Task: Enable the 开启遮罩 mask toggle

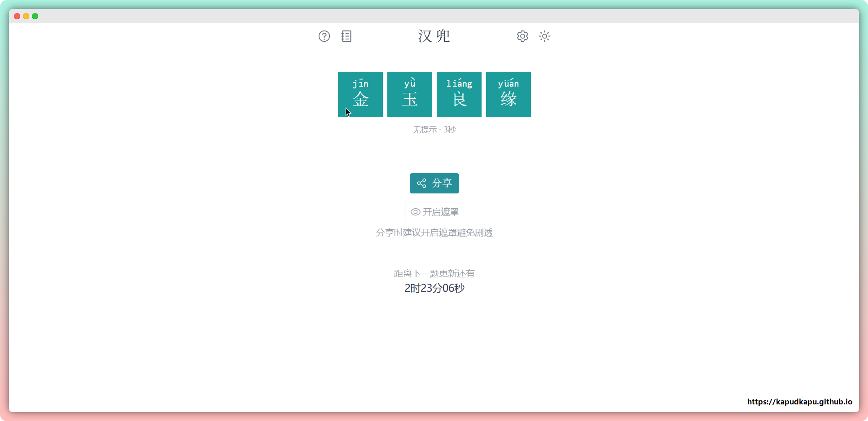Action: [x=434, y=212]
